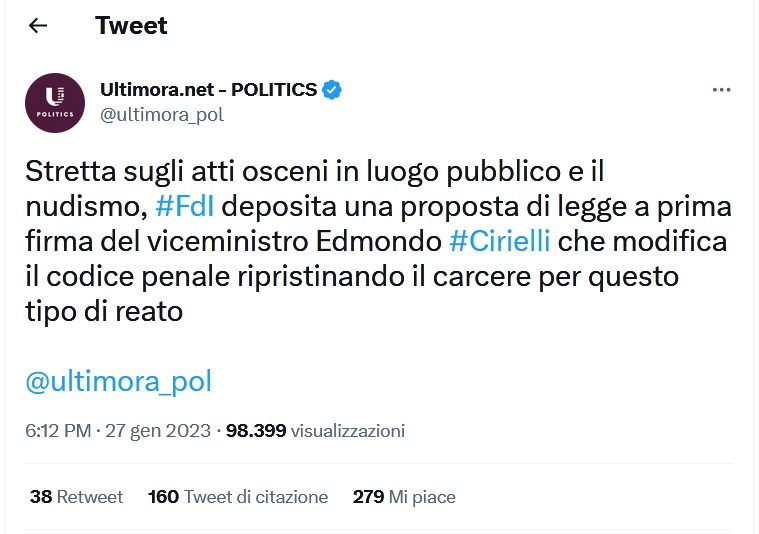Click the 27 gen 2023 date
Screen dimensions: 759x534
156,431
